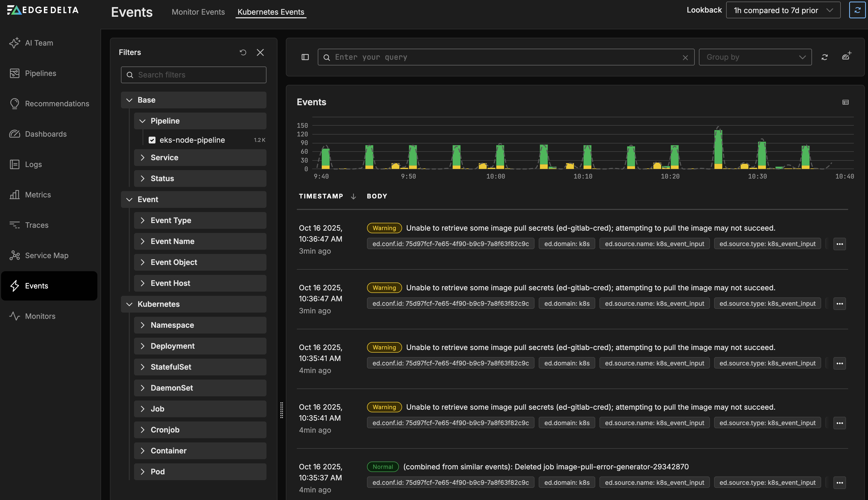Image resolution: width=868 pixels, height=500 pixels.
Task: Close the Filters panel
Action: click(260, 52)
